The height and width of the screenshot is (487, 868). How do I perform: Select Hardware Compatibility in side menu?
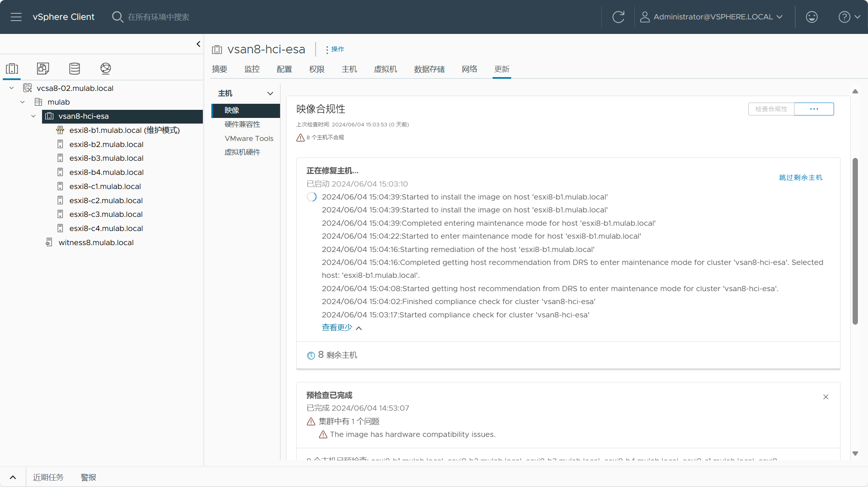tap(242, 124)
